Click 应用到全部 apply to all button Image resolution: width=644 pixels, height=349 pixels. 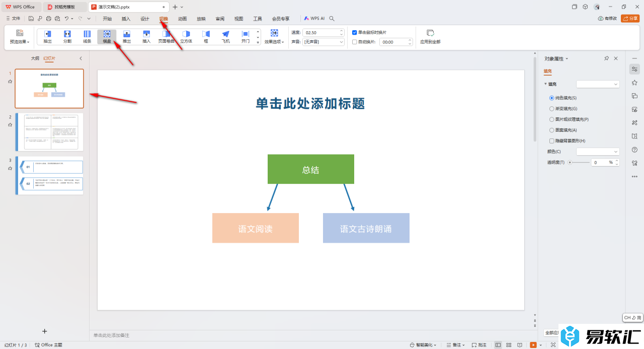coord(430,37)
